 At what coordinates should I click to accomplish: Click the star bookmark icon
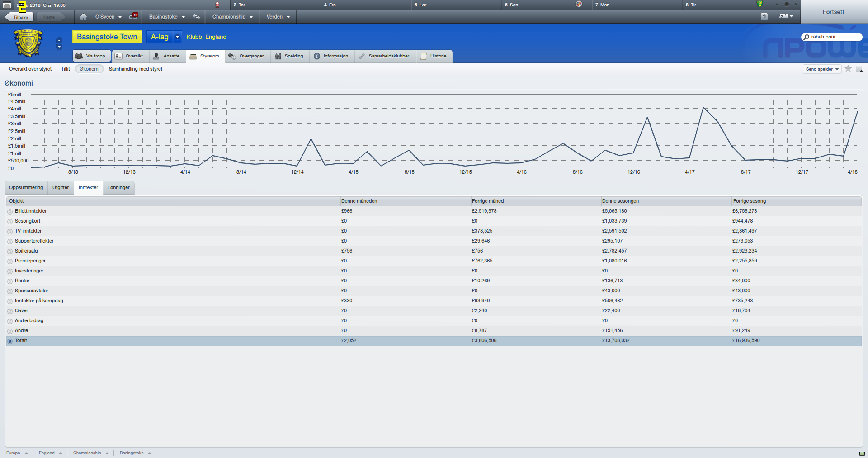[848, 69]
